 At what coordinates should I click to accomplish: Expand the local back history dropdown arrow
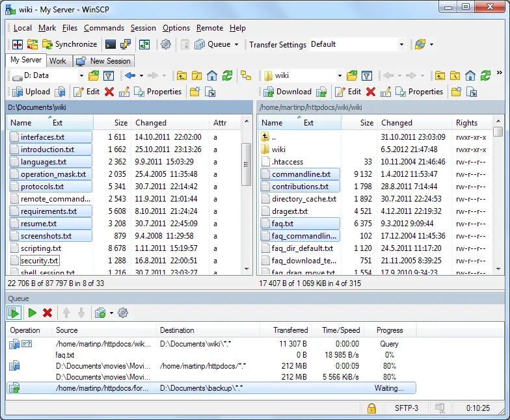[142, 76]
